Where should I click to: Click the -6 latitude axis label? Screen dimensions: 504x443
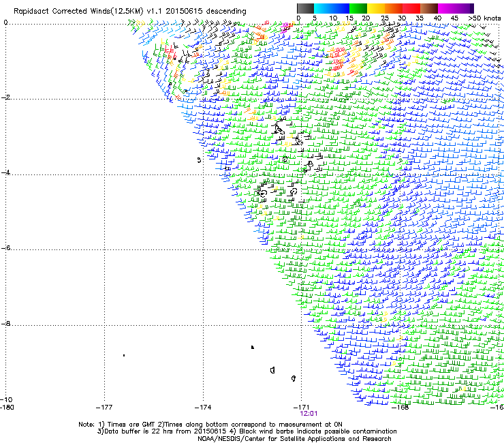tap(5, 247)
